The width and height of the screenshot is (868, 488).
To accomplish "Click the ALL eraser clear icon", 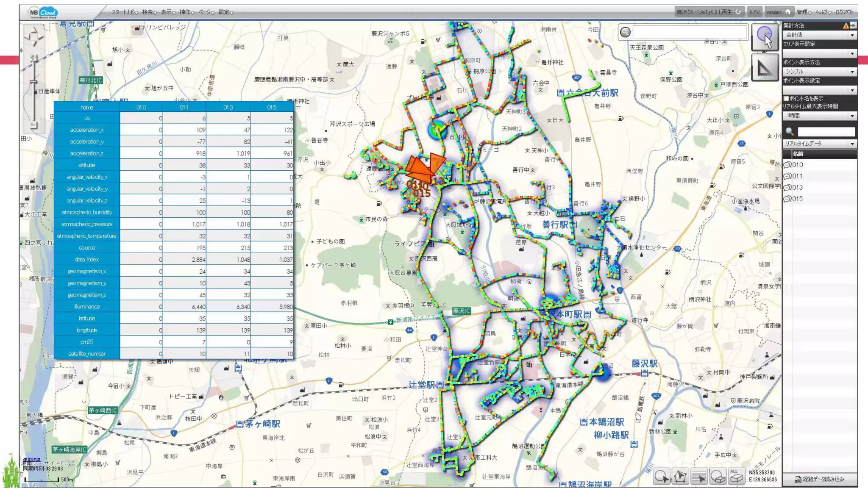I will [736, 477].
